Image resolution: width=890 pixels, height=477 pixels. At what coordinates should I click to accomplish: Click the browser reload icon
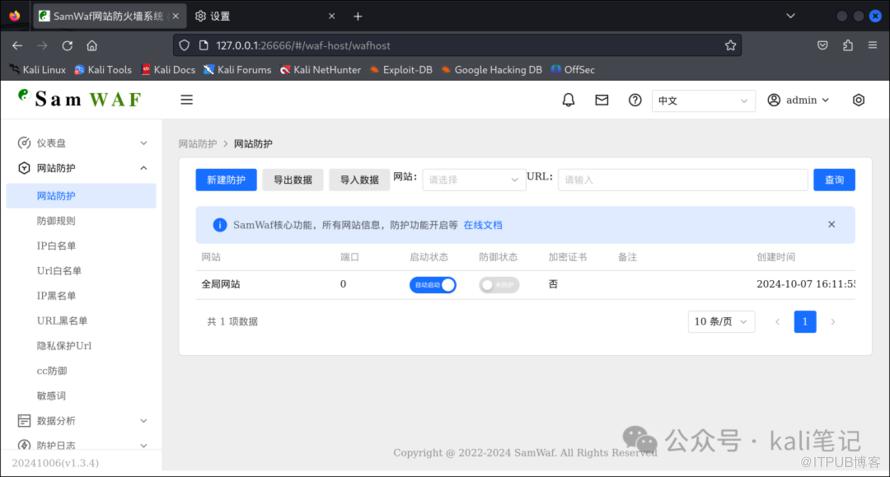[67, 45]
